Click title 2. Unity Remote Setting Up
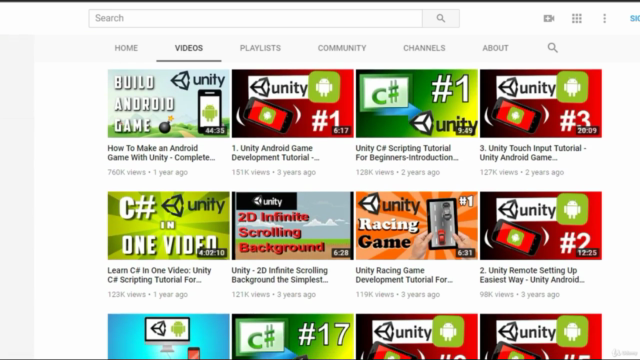This screenshot has width=640, height=360. click(532, 275)
